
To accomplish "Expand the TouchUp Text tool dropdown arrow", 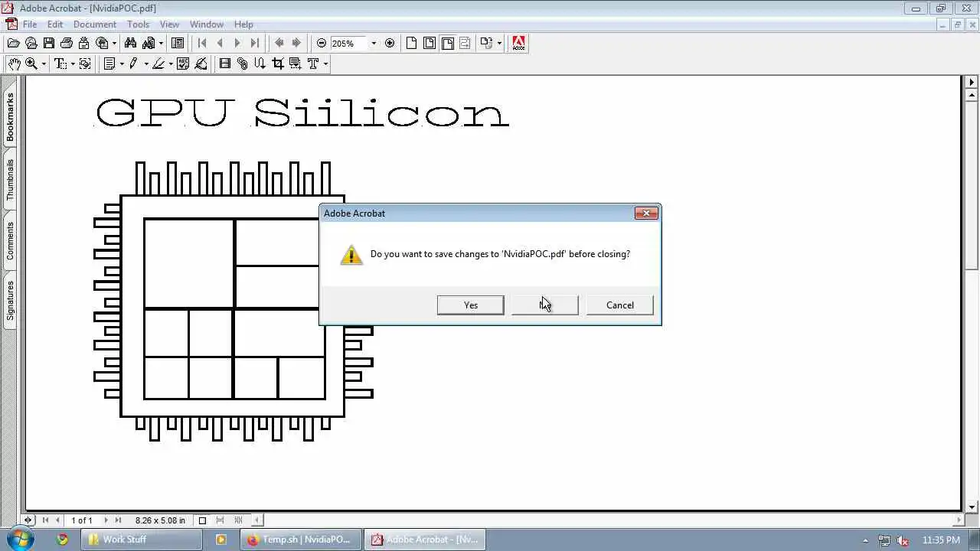I will (x=325, y=64).
